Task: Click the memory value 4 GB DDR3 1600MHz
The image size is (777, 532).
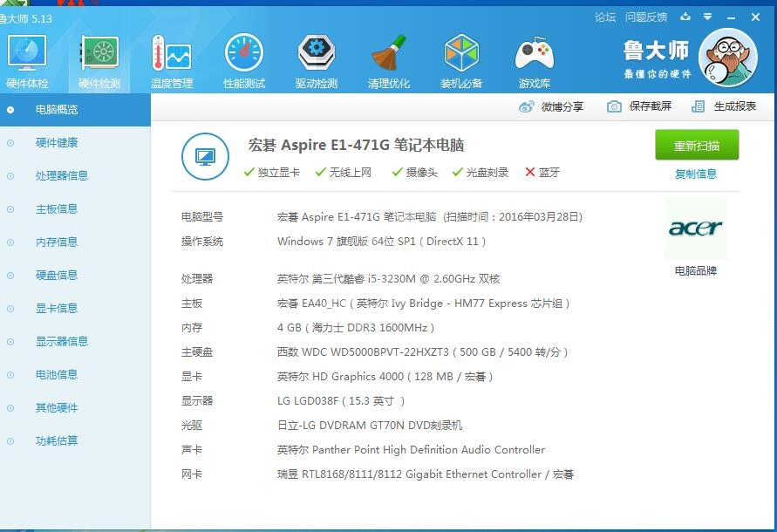Action: [356, 328]
